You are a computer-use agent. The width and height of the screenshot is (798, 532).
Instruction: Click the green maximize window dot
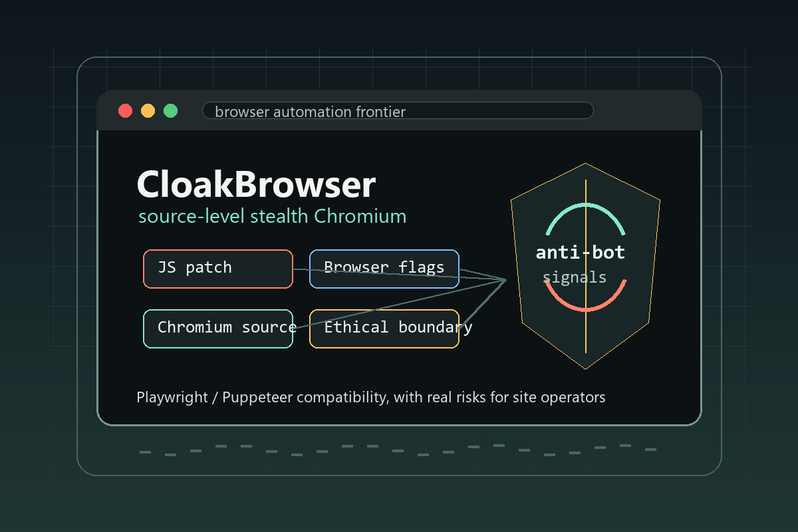(x=171, y=111)
